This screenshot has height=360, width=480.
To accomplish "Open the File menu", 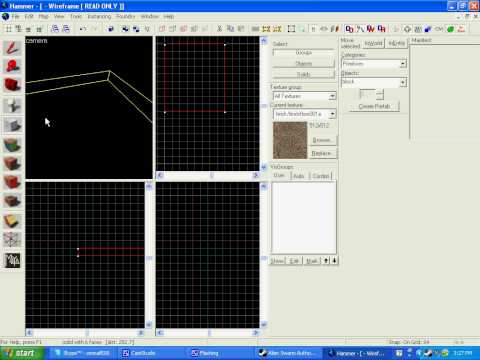I will [16, 16].
